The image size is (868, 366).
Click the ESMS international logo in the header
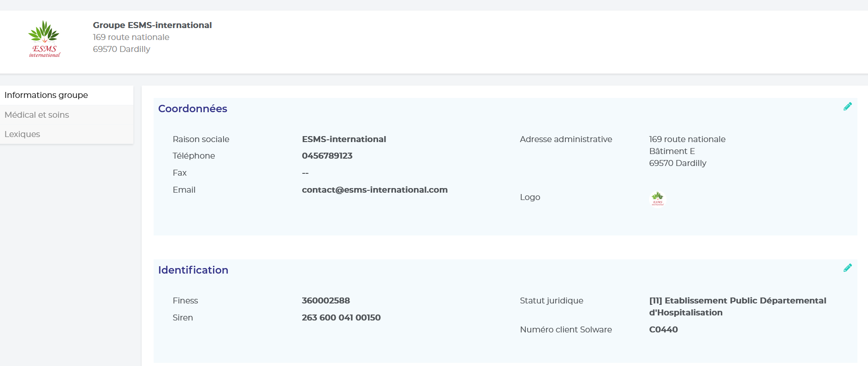44,39
